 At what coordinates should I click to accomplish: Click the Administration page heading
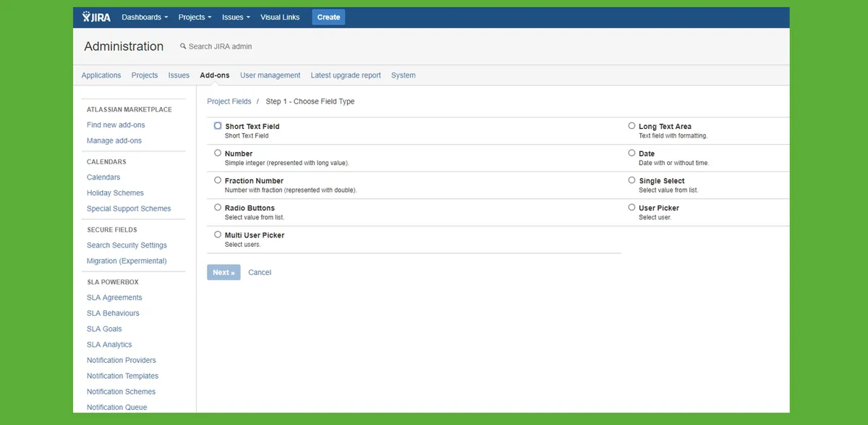click(124, 46)
